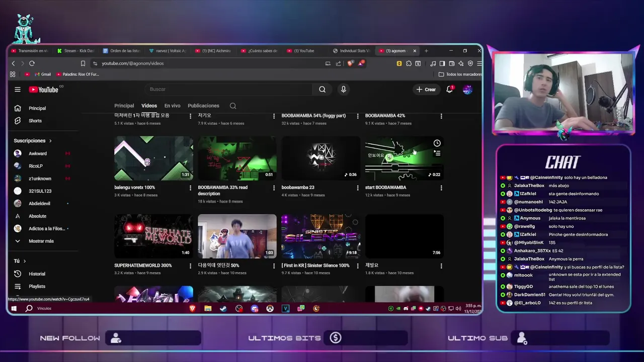Open the browser sidebar panel icon
This screenshot has height=362, width=644.
pos(442,63)
